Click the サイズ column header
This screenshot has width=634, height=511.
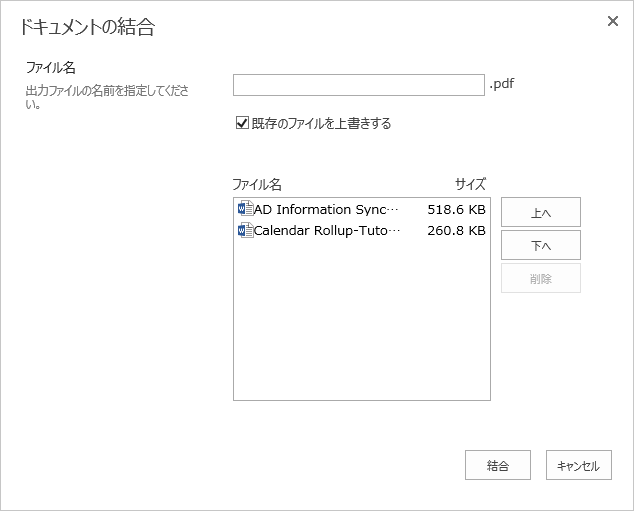coord(470,185)
